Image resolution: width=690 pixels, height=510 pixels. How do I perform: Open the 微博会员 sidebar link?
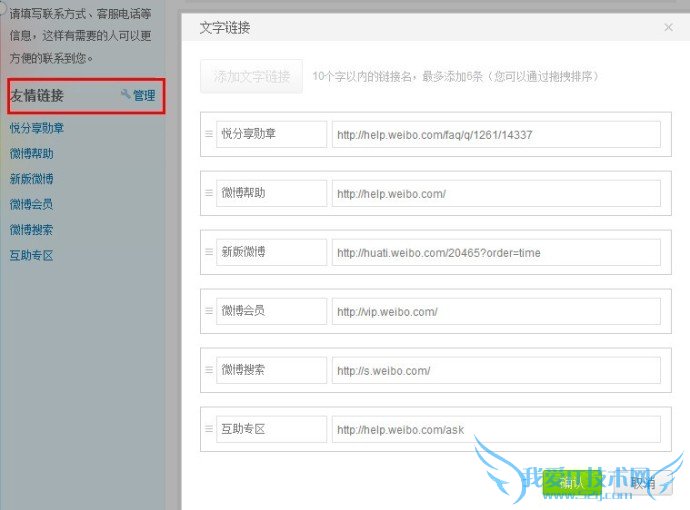32,204
